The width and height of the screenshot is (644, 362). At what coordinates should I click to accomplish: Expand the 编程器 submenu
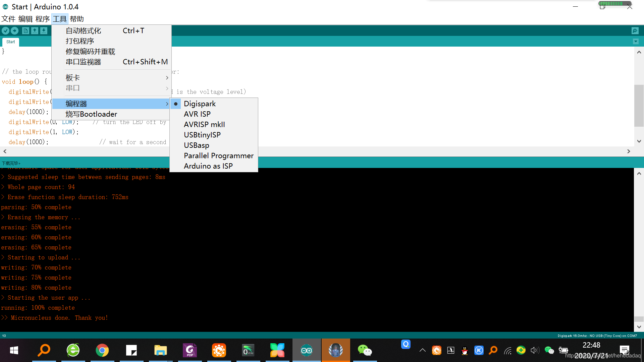click(112, 104)
